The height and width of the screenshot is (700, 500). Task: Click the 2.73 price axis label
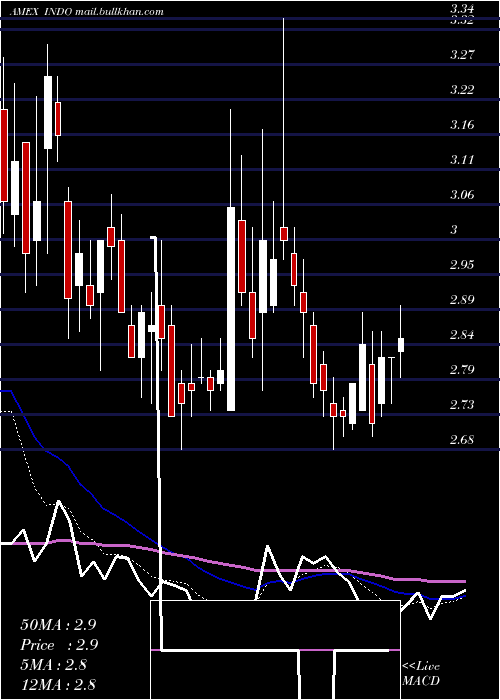[462, 404]
